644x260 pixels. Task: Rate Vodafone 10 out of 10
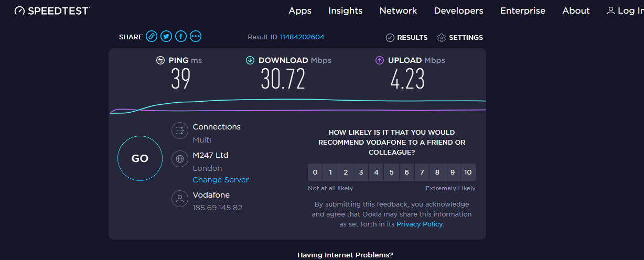click(468, 172)
